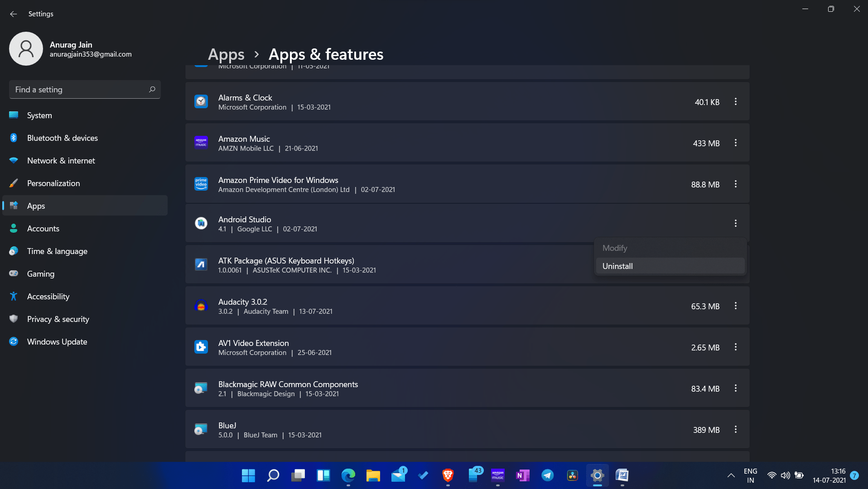The image size is (868, 489).
Task: Click Android Studio three-dot options button
Action: (735, 223)
